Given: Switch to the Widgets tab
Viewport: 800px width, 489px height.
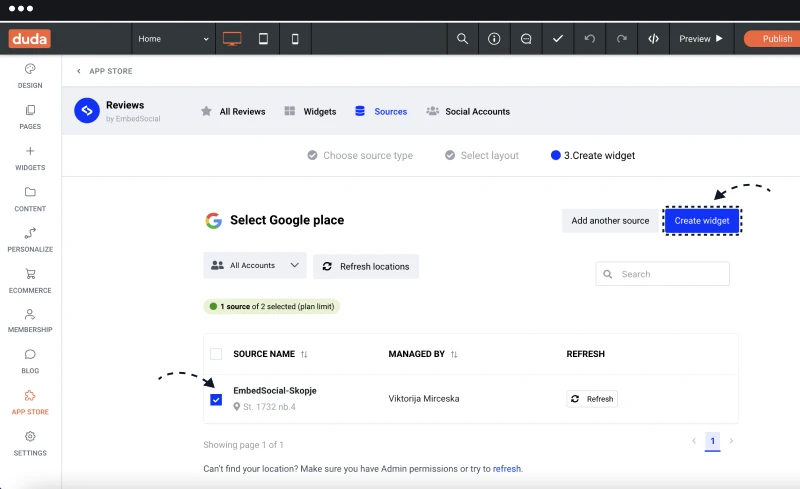Looking at the screenshot, I should 310,111.
